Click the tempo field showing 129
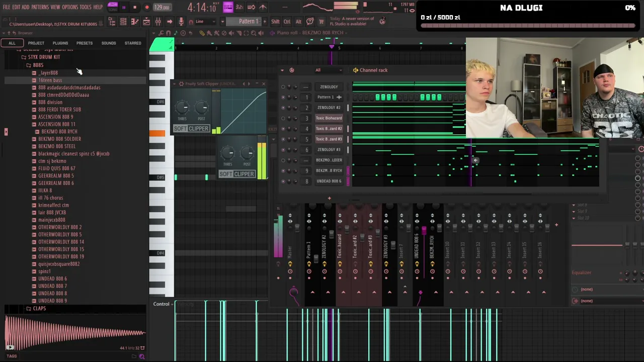The image size is (644, 362). click(162, 8)
